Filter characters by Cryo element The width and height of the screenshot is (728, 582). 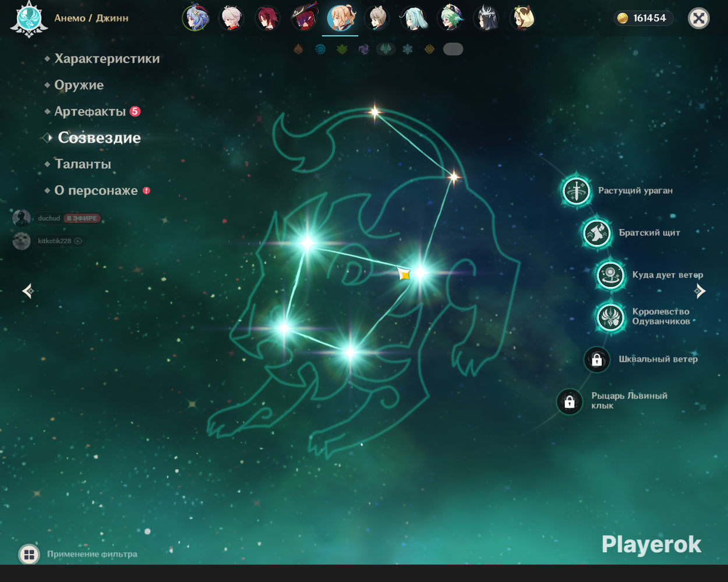pos(408,49)
